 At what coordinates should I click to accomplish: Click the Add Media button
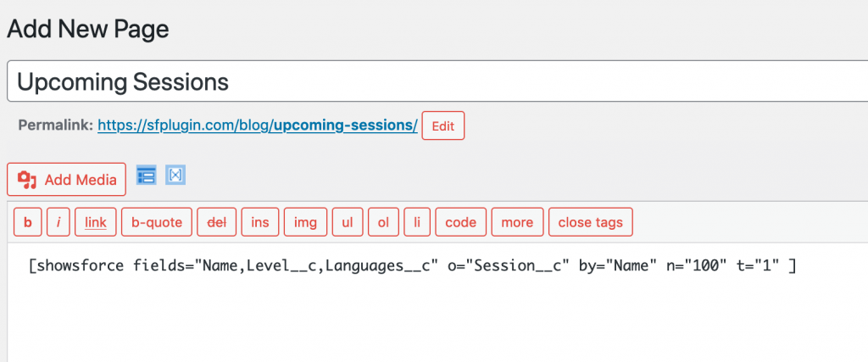(66, 180)
